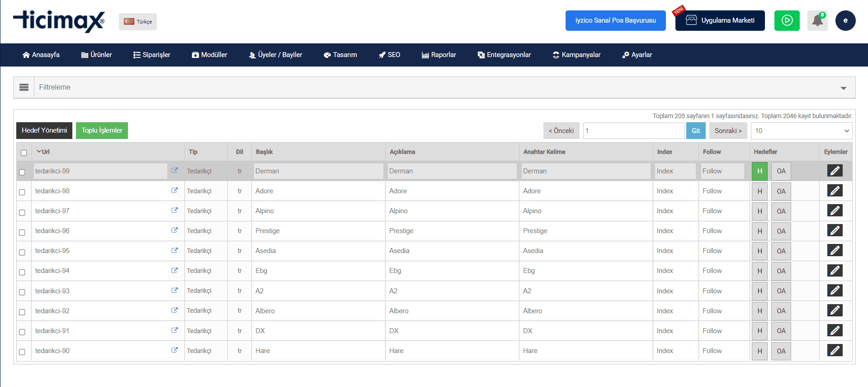The height and width of the screenshot is (387, 868).
Task: Open external link for tedarikci-98
Action: click(175, 191)
